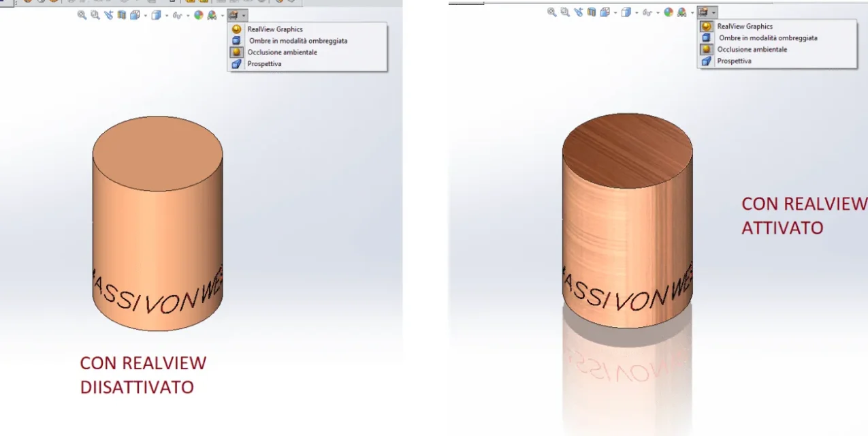The height and width of the screenshot is (436, 868).
Task: Disable Occlusione ambientale in RealView-disattivato menu
Action: (307, 52)
